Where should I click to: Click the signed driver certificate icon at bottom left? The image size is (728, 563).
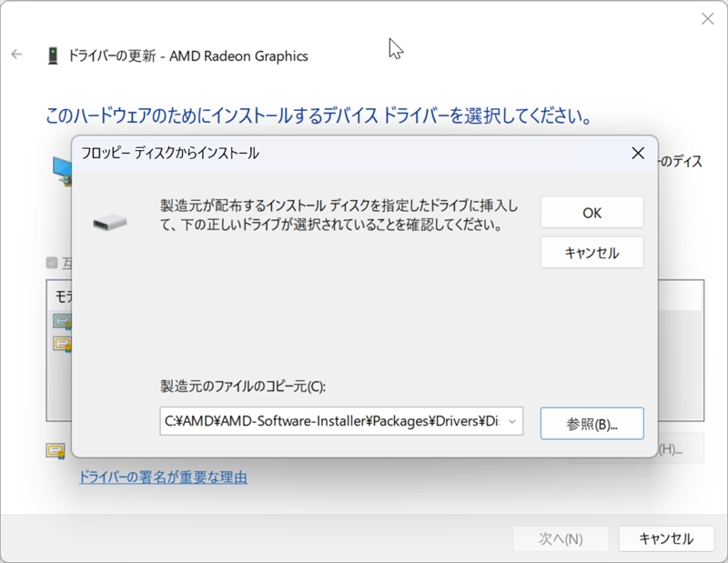56,451
